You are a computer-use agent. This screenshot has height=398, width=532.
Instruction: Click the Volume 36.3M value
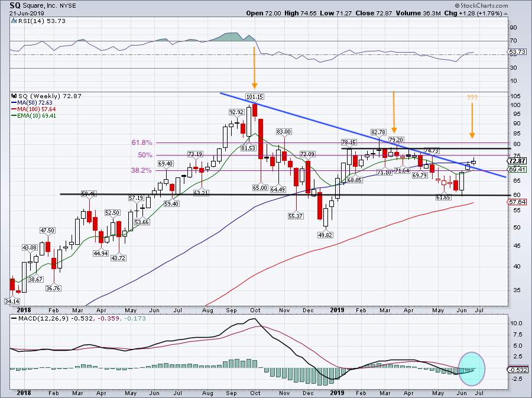tap(418, 13)
